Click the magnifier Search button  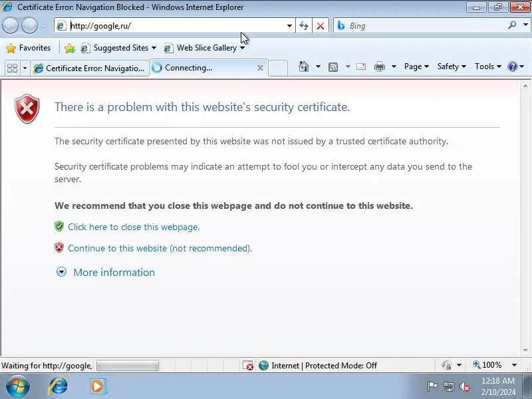click(513, 25)
